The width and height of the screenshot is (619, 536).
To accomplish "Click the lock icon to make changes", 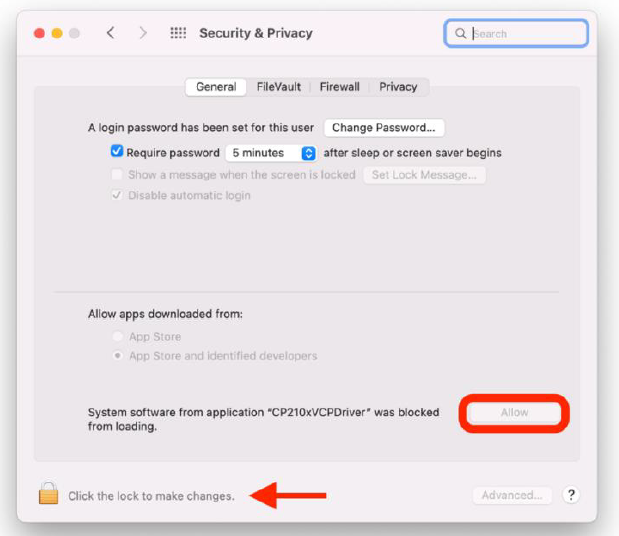I will click(48, 494).
